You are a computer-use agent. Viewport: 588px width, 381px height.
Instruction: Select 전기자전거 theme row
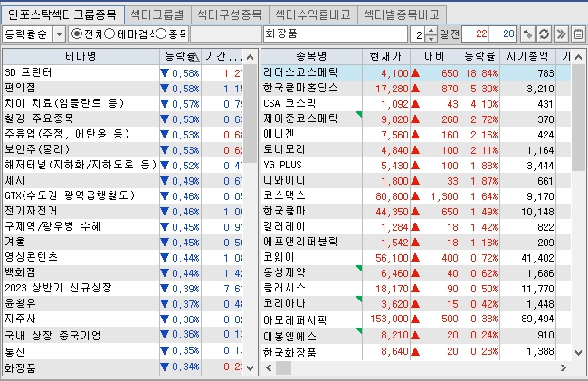tap(123, 211)
